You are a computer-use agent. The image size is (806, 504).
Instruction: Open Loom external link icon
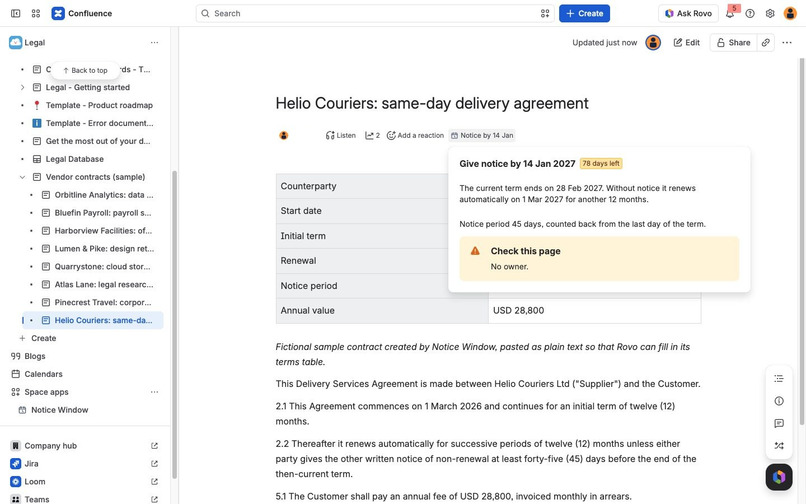coord(154,482)
